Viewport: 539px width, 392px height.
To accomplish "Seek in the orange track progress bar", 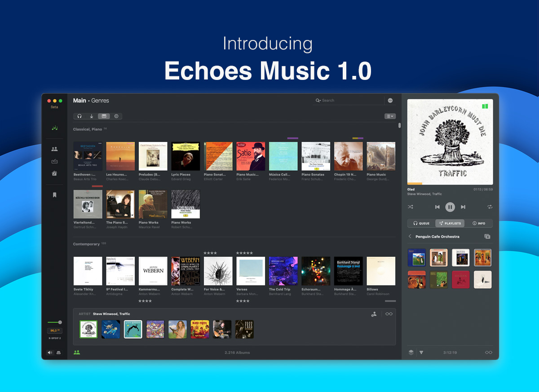I will 450,184.
